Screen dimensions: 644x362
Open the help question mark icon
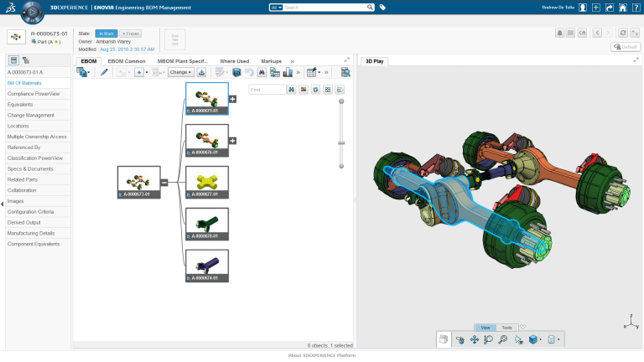635,7
